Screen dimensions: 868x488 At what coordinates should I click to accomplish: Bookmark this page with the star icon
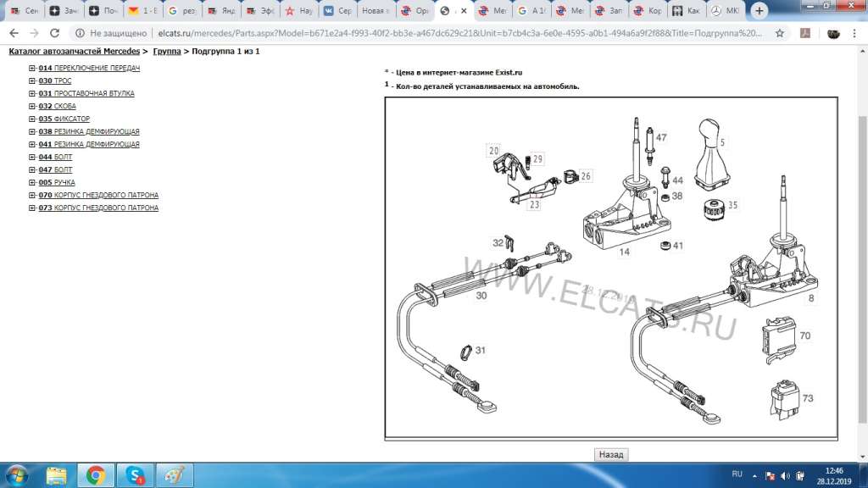[779, 34]
